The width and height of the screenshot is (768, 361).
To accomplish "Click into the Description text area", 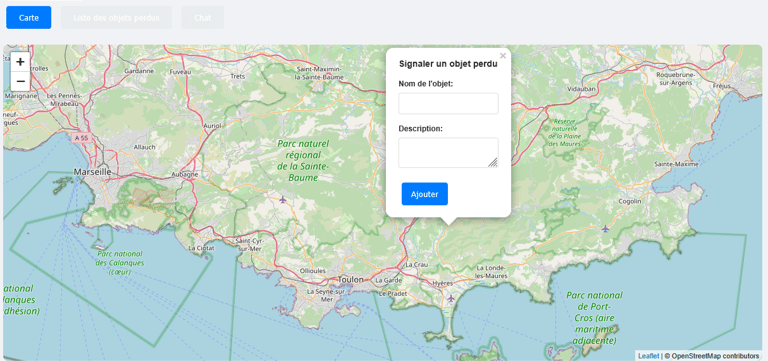I will pos(448,152).
